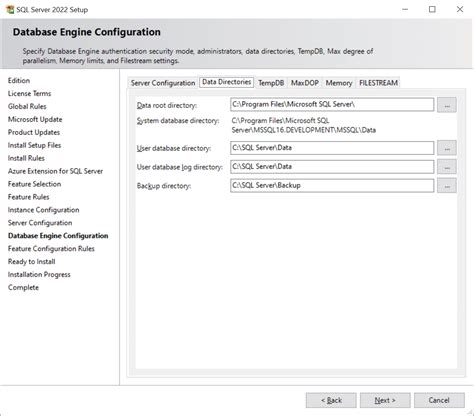474x416 pixels.
Task: Cancel the SQL Server setup
Action: (439, 400)
